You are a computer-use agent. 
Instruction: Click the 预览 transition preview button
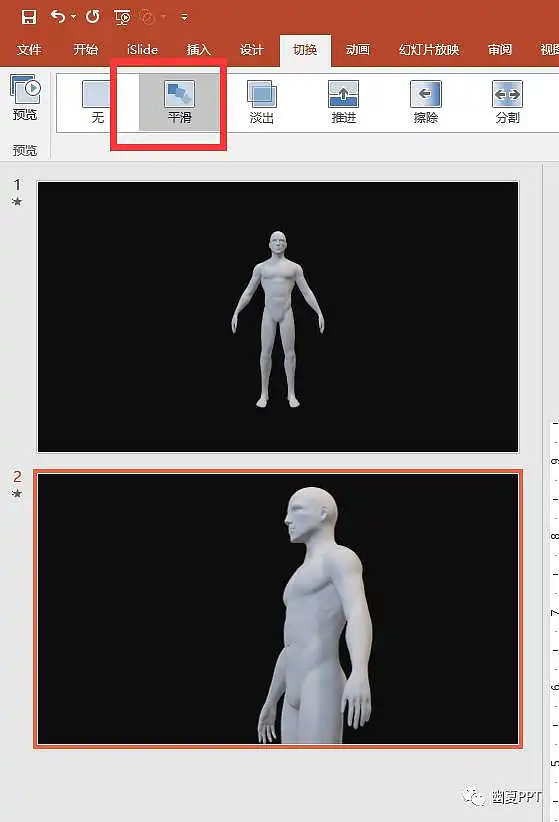(x=25, y=98)
